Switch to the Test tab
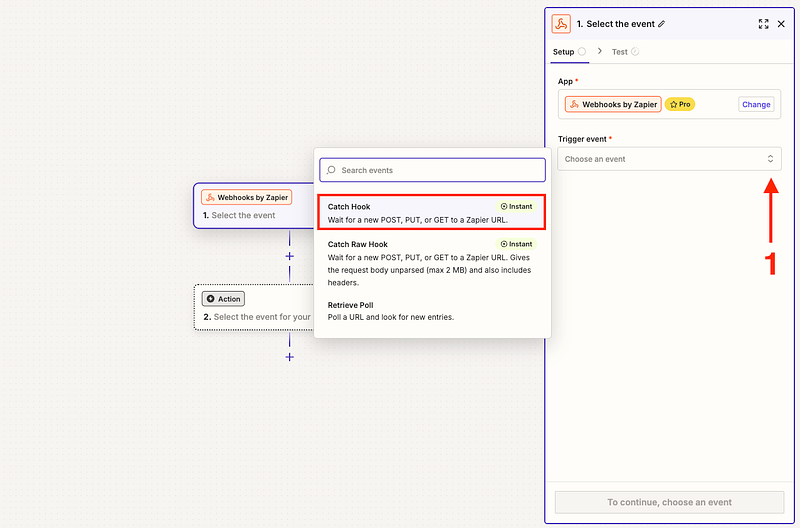Image resolution: width=800 pixels, height=528 pixels. pyautogui.click(x=619, y=52)
